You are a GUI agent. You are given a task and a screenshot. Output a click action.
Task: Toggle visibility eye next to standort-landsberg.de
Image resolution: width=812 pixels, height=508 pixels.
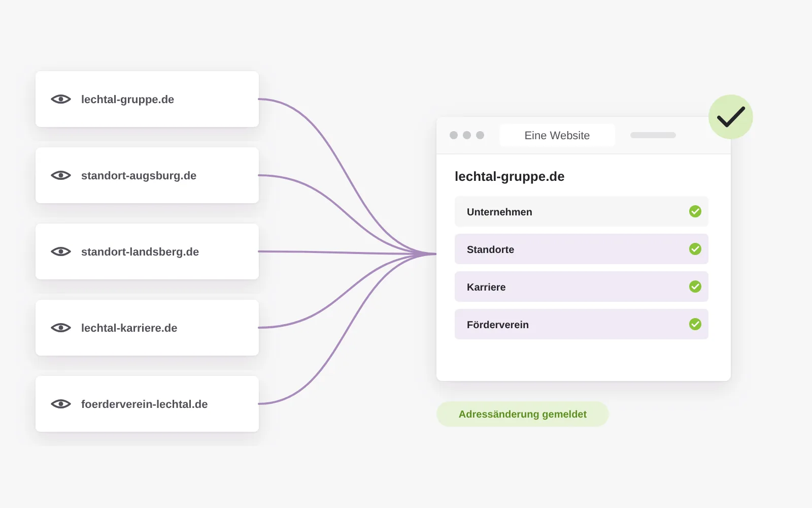pos(61,251)
